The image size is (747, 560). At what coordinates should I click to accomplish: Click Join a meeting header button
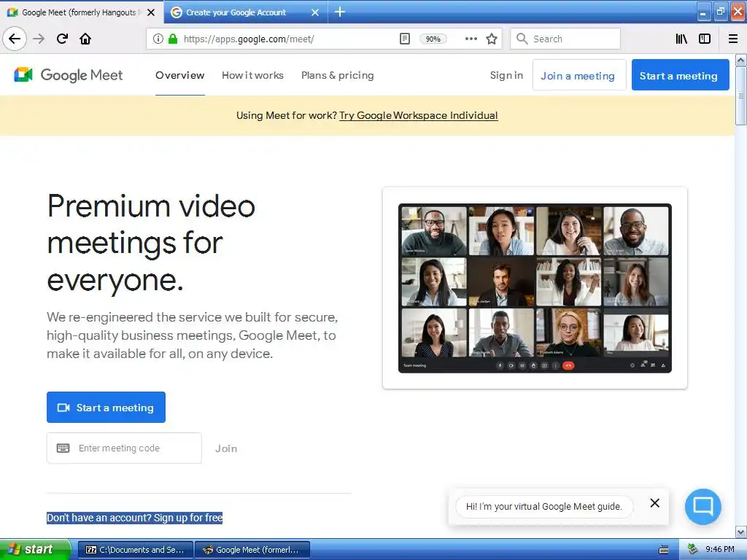(x=578, y=75)
